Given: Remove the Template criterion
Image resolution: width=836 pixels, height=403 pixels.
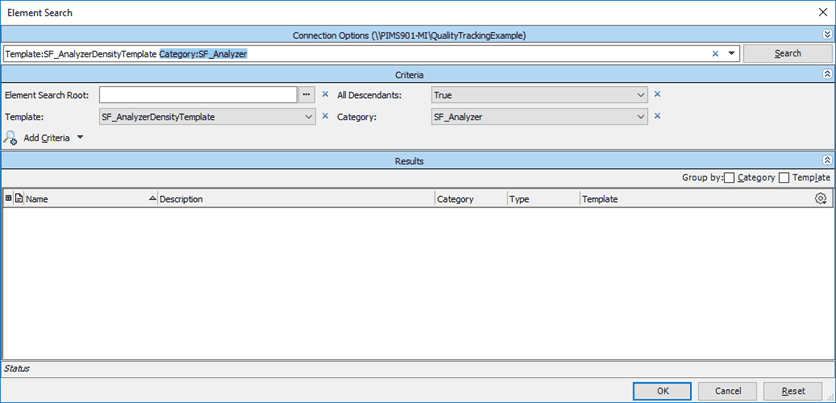Looking at the screenshot, I should click(x=325, y=116).
